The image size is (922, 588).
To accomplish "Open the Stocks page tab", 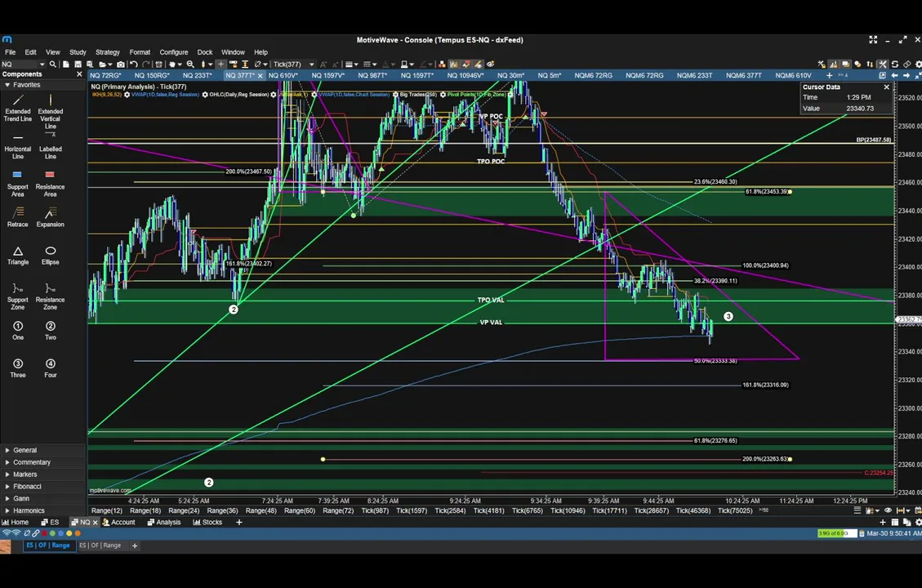I will coord(207,522).
